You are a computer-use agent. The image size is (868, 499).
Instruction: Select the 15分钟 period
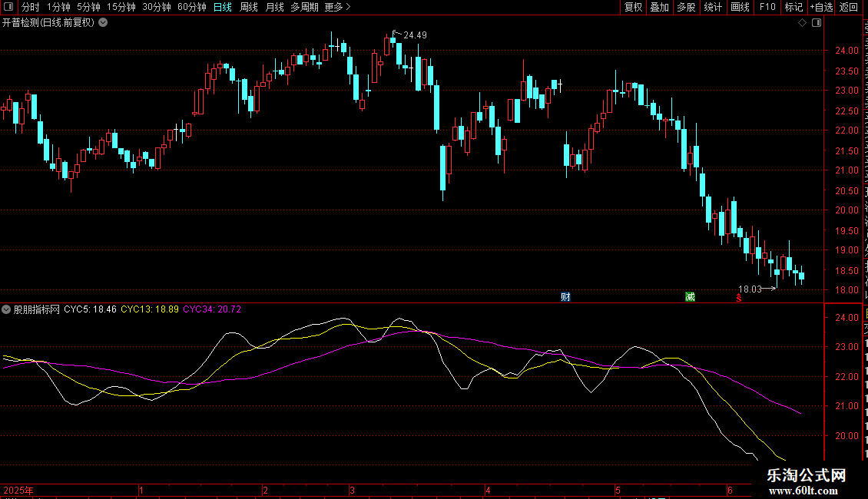pyautogui.click(x=121, y=7)
